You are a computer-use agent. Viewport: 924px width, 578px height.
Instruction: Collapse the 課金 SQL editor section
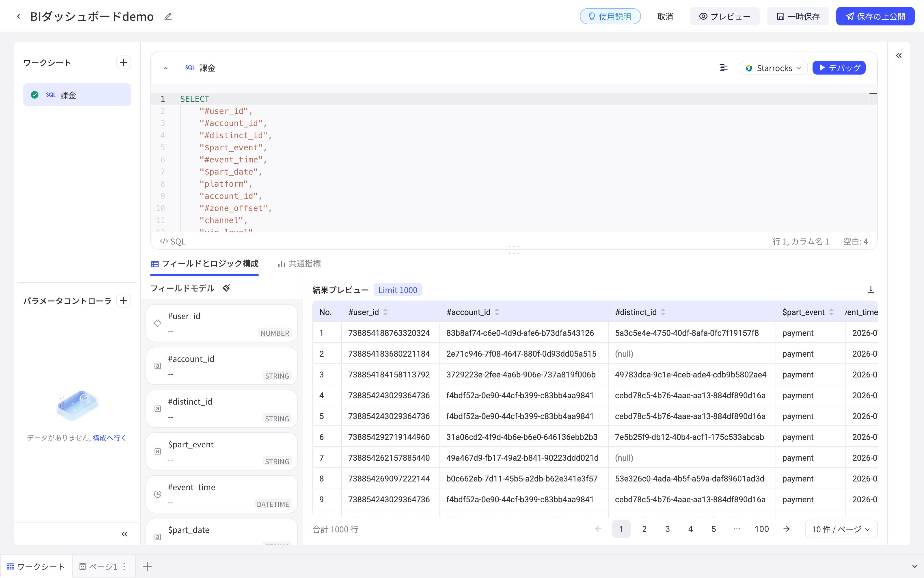pyautogui.click(x=166, y=68)
